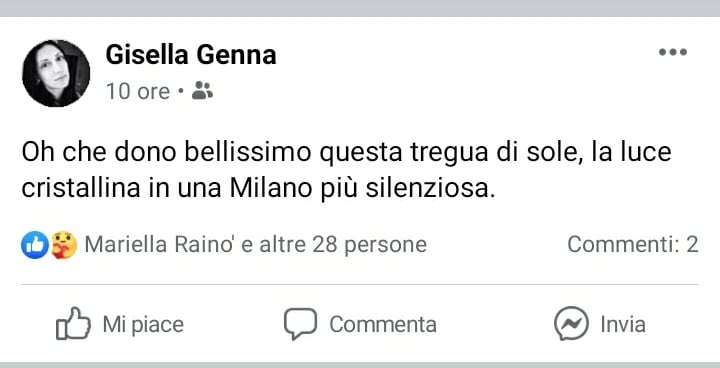Open the three-dot post options menu
Image resolution: width=720 pixels, height=368 pixels.
tap(673, 52)
